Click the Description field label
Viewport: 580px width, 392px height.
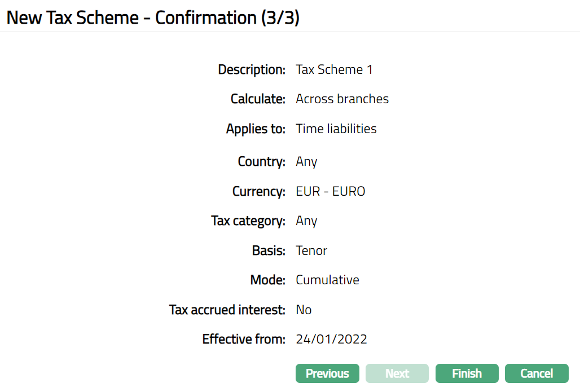(x=252, y=70)
